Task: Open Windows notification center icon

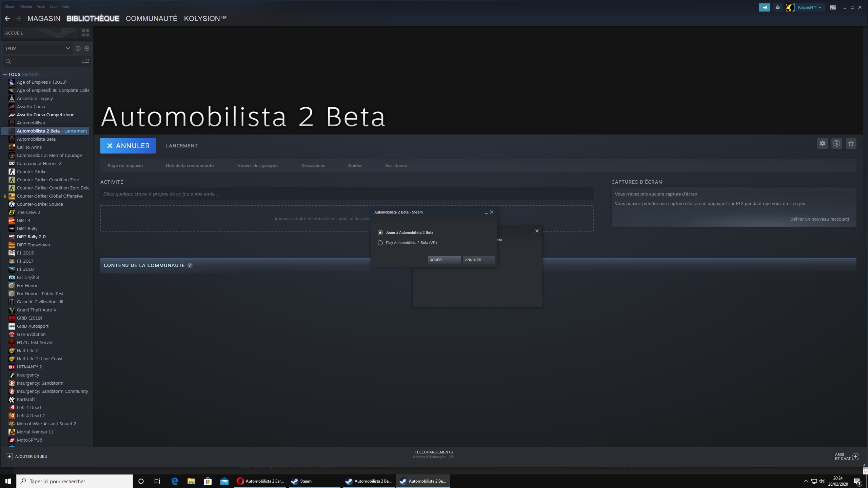Action: 857,481
